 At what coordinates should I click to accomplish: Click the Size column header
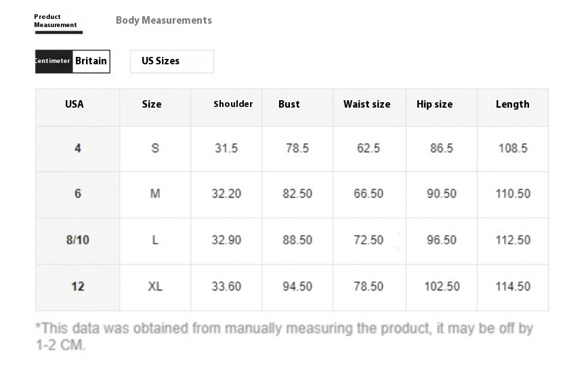[152, 104]
